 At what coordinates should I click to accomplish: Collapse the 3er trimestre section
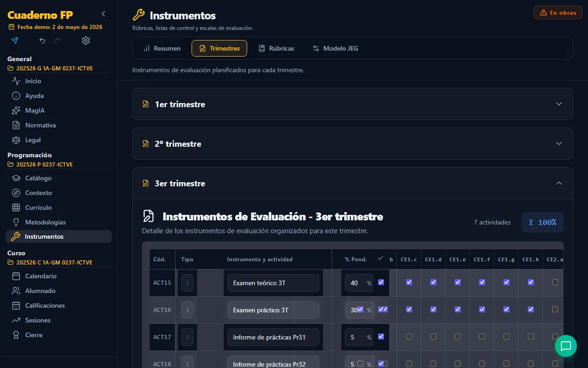point(352,183)
